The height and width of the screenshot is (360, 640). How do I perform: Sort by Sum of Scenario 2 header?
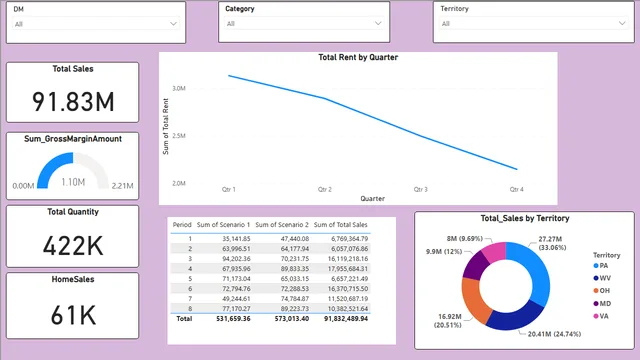pyautogui.click(x=282, y=225)
